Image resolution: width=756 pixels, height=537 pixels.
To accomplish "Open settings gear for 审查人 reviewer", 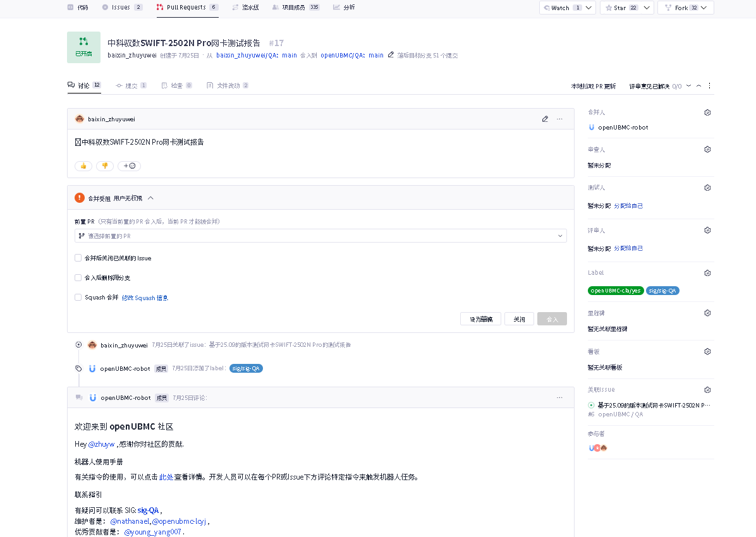I will pos(707,150).
